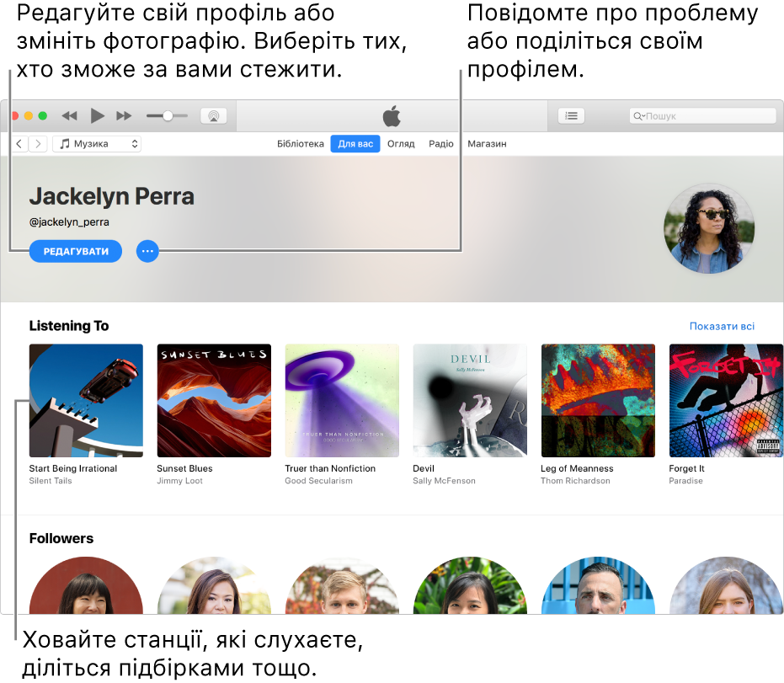Viewport: 784px width, 683px height.
Task: Click the Sally McFenson artist name
Action: coord(444,481)
